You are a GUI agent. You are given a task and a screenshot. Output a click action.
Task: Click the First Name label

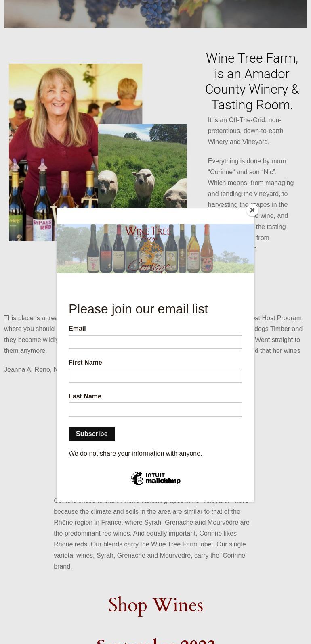tap(85, 363)
